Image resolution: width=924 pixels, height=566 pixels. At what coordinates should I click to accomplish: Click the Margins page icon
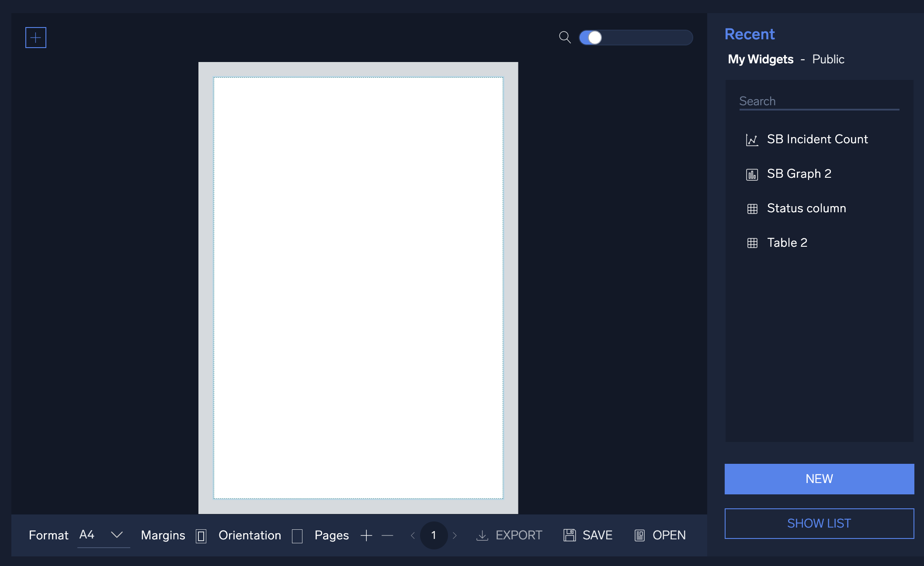coord(201,535)
